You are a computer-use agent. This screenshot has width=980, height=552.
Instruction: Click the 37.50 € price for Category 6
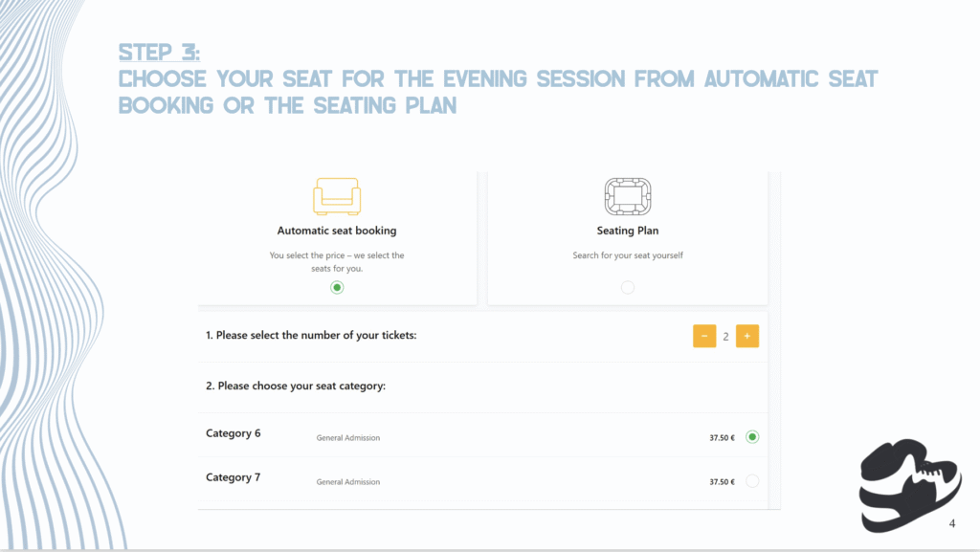722,438
